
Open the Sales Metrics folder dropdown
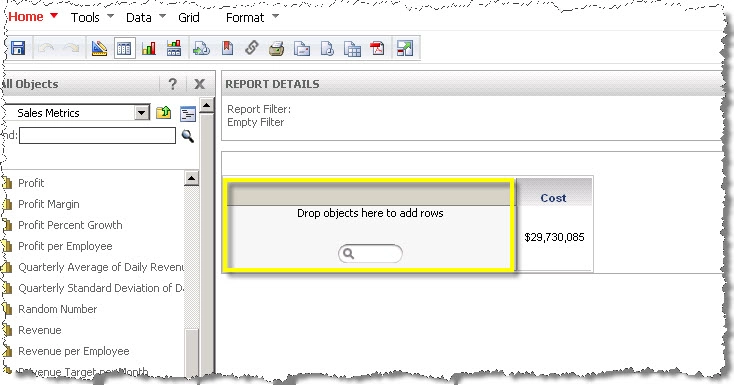click(141, 113)
